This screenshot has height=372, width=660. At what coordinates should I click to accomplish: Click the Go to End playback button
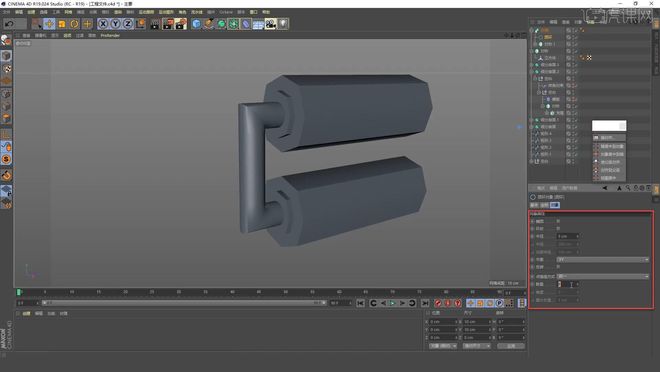point(425,303)
